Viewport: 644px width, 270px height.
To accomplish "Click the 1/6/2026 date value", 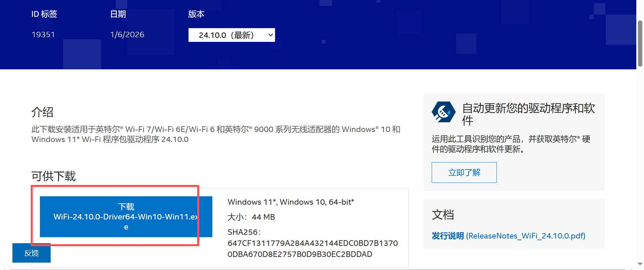I will (127, 35).
